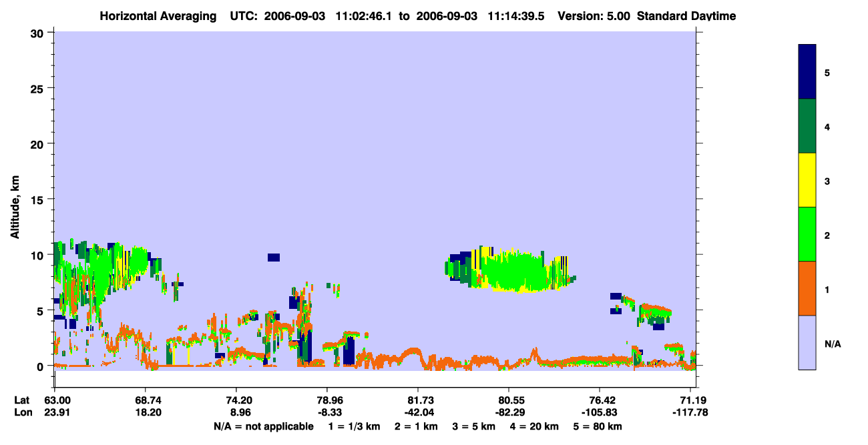Click longitude value -105.83
The width and height of the screenshot is (868, 445).
pyautogui.click(x=600, y=412)
